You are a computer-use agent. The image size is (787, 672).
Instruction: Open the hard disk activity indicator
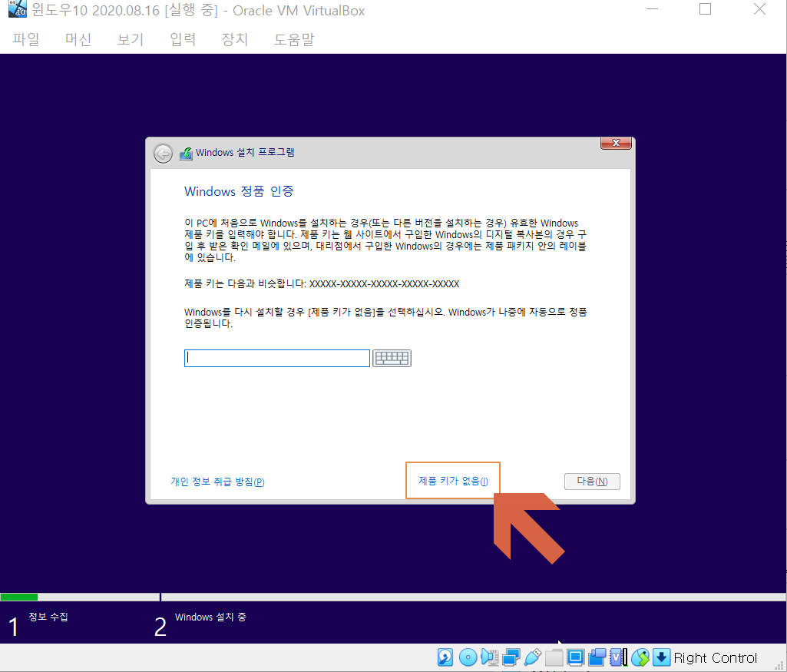[x=445, y=657]
